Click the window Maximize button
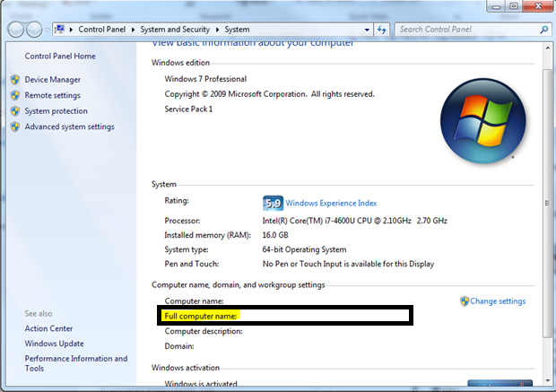 click(x=514, y=6)
